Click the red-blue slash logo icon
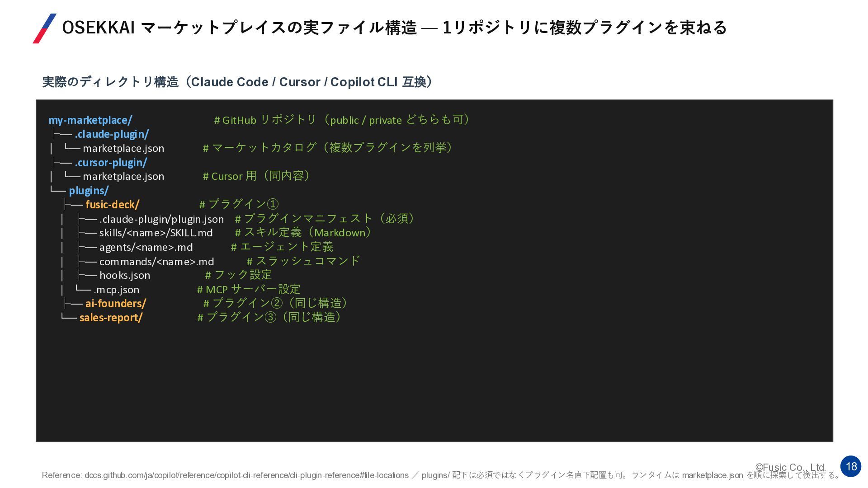Screen dimensions: 868x488 pyautogui.click(x=44, y=28)
